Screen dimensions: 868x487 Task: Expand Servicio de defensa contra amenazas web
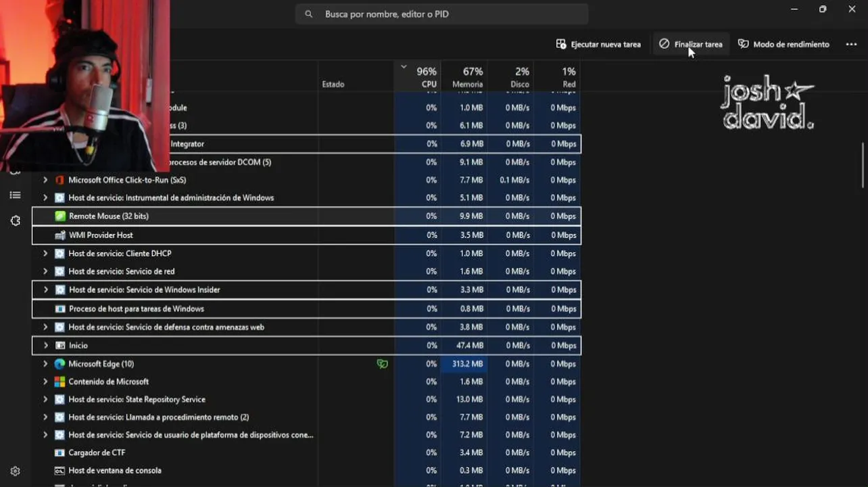45,327
